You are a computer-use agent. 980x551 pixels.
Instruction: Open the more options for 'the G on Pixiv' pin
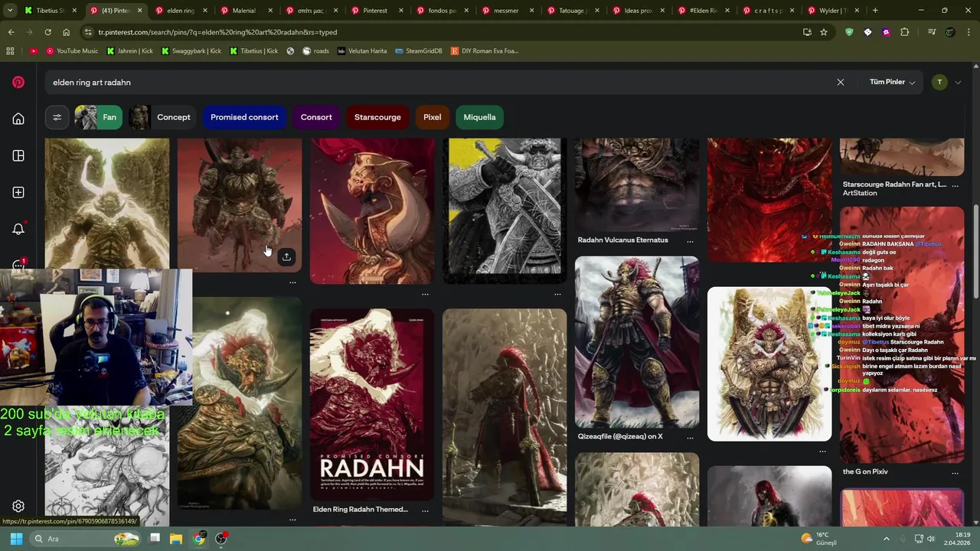[955, 472]
